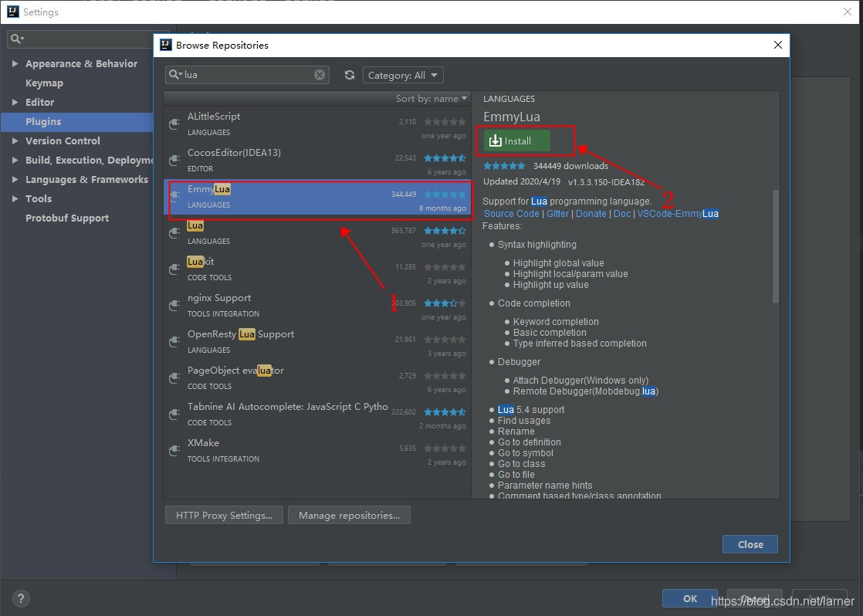
Task: Expand Languages & Frameworks node
Action: pos(15,179)
